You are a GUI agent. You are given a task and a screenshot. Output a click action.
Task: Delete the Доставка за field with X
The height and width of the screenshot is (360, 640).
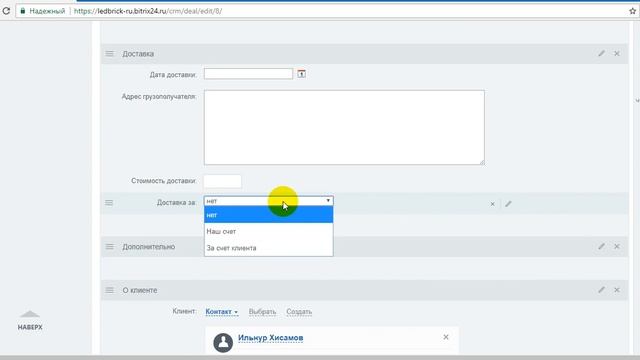(x=492, y=204)
